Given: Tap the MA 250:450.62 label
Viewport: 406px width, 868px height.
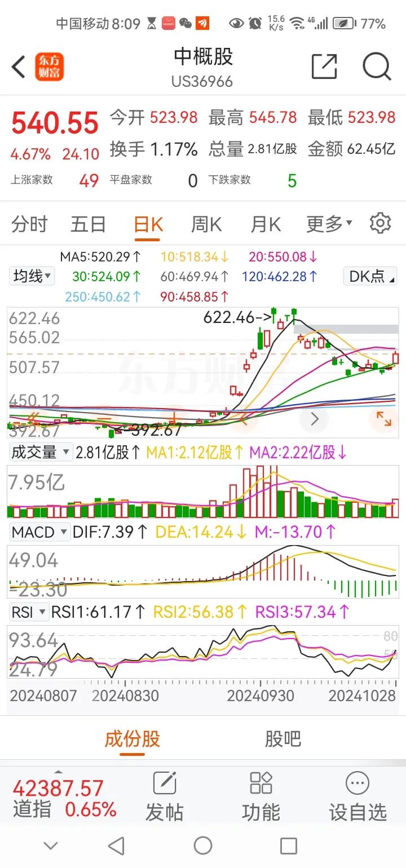Looking at the screenshot, I should click(103, 296).
